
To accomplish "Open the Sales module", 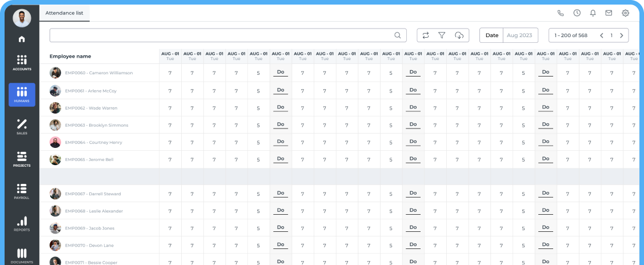I will point(22,127).
